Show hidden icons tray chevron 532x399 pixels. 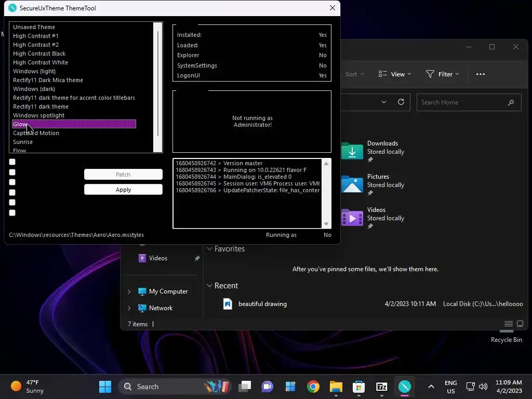(x=431, y=387)
